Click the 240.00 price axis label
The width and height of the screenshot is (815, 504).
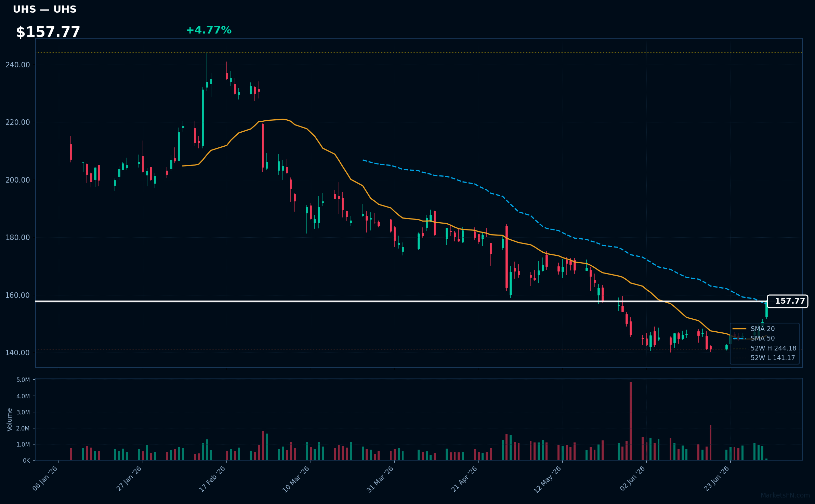coord(18,65)
